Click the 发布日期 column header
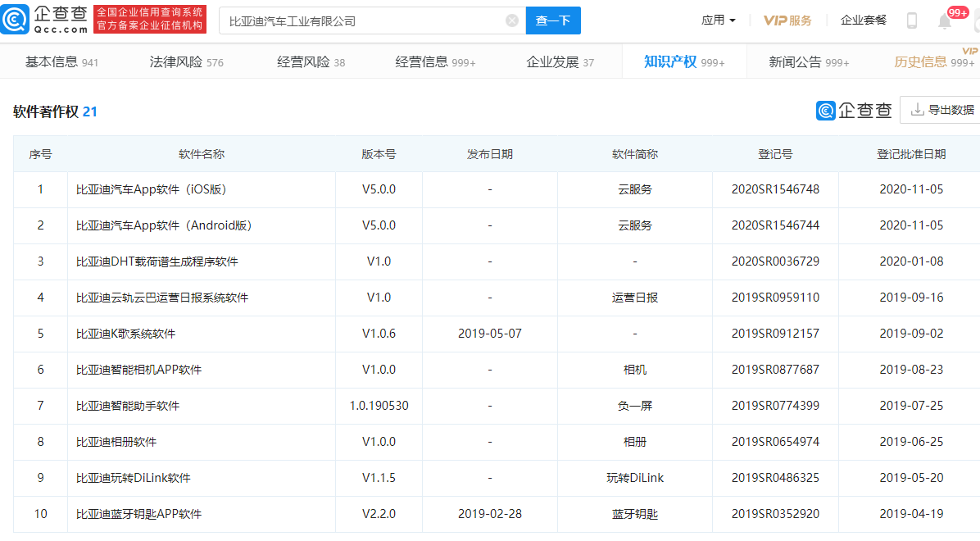Viewport: 980px width, 541px height. tap(490, 154)
